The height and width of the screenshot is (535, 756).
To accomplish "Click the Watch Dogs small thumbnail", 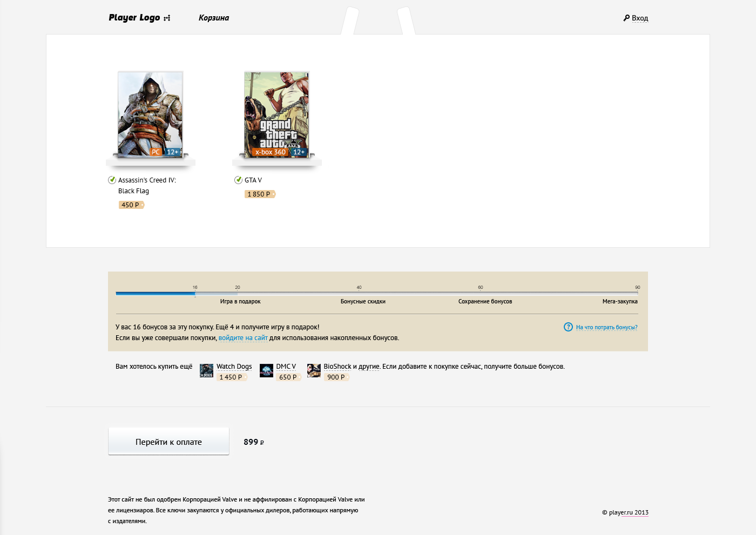I will click(206, 370).
